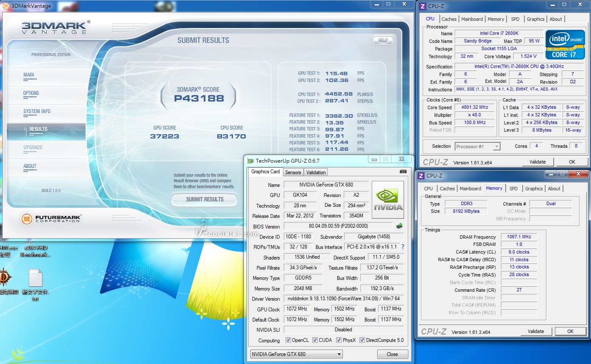
Task: Toggle the DirectCompute 5.0 checkbox
Action: (362, 340)
